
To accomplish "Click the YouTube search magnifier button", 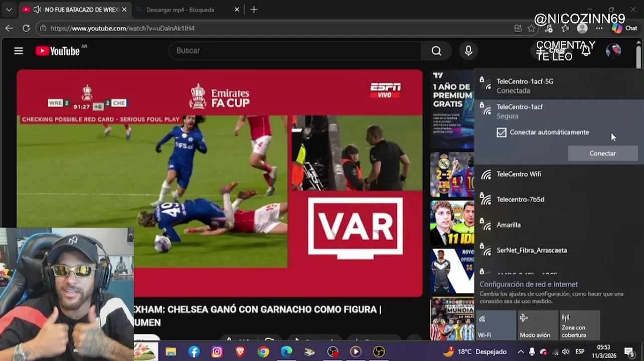I will pos(436,51).
